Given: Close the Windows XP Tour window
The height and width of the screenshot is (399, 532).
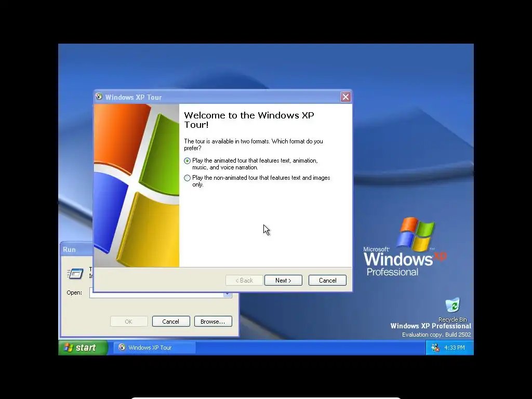Looking at the screenshot, I should click(x=345, y=97).
